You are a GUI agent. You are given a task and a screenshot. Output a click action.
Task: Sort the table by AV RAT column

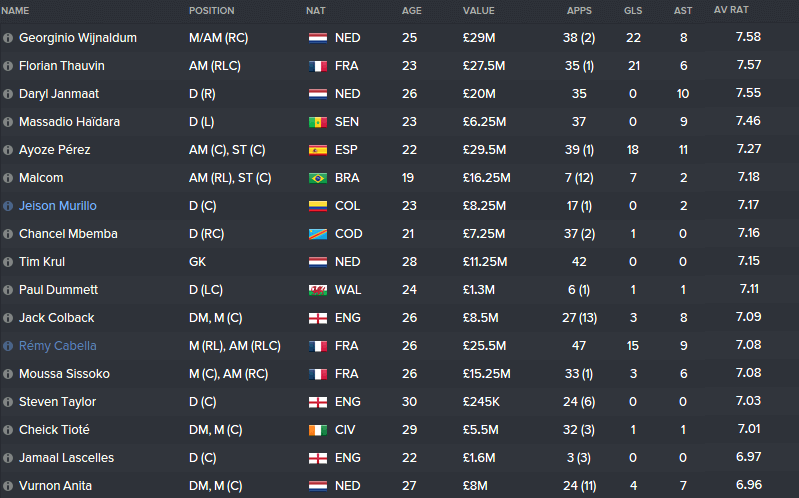tap(731, 10)
